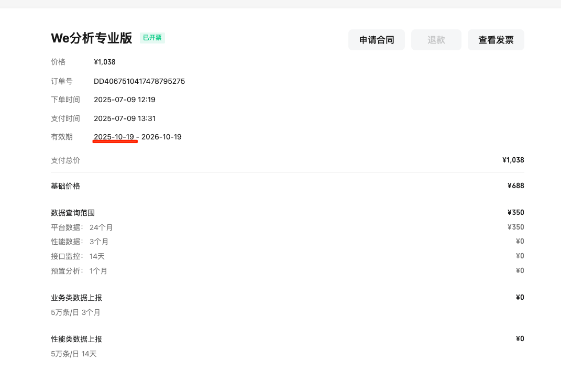Click the disabled 退款 button

pyautogui.click(x=436, y=40)
